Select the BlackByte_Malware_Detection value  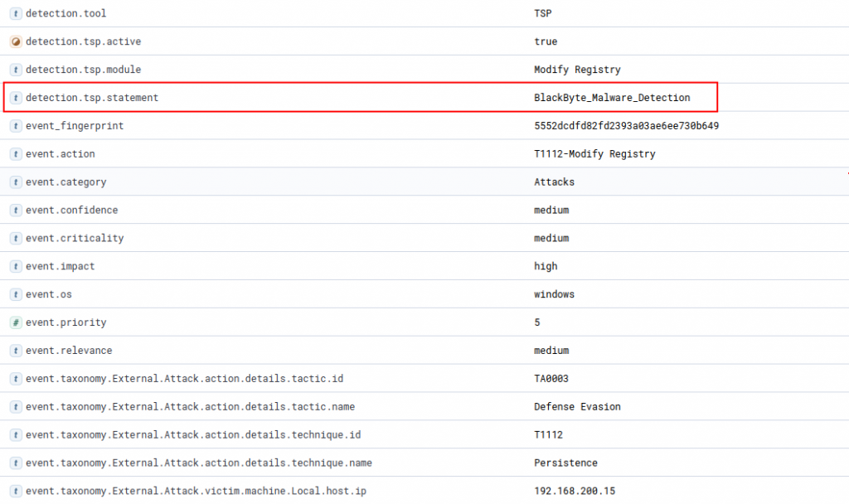click(611, 98)
